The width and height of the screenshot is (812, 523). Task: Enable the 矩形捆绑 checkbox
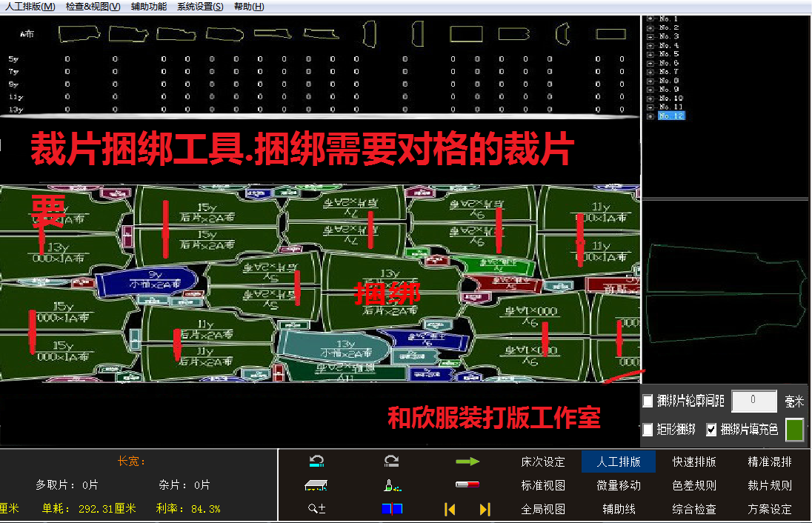(648, 430)
